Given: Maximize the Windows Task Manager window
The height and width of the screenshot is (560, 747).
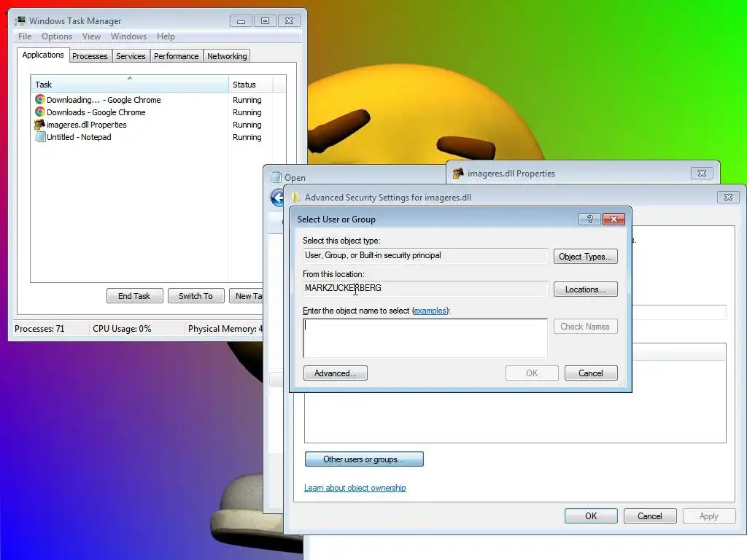Looking at the screenshot, I should tap(265, 21).
